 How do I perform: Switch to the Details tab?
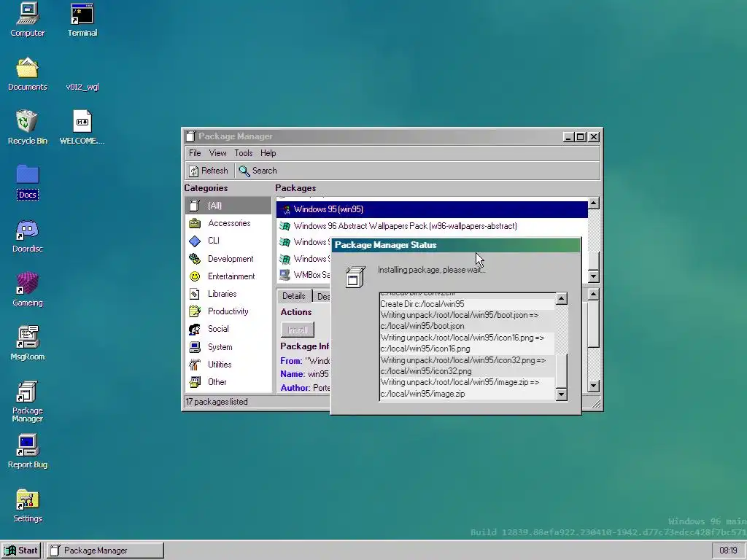pyautogui.click(x=294, y=296)
